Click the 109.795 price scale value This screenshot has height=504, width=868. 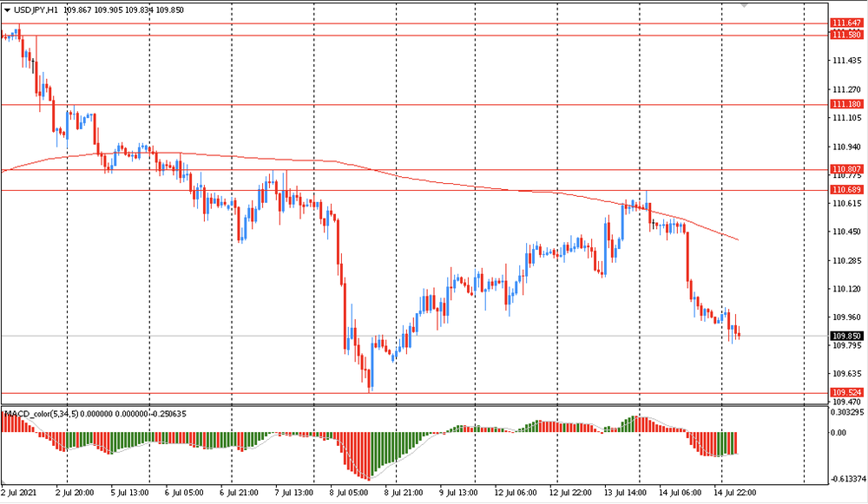(847, 346)
